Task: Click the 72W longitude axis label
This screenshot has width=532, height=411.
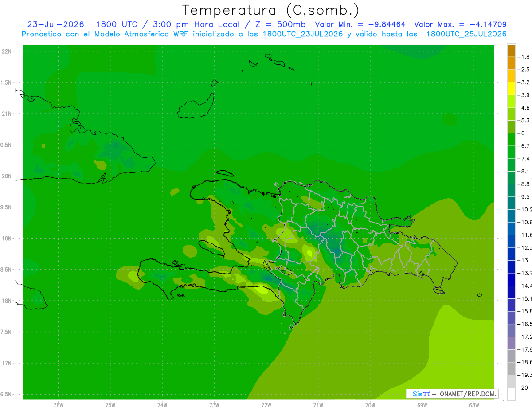Action: point(266,405)
